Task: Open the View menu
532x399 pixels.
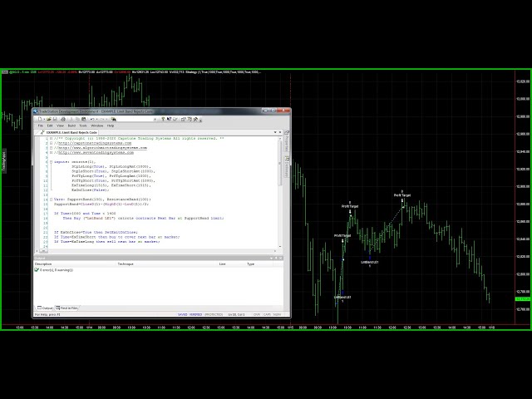Action: (x=60, y=126)
